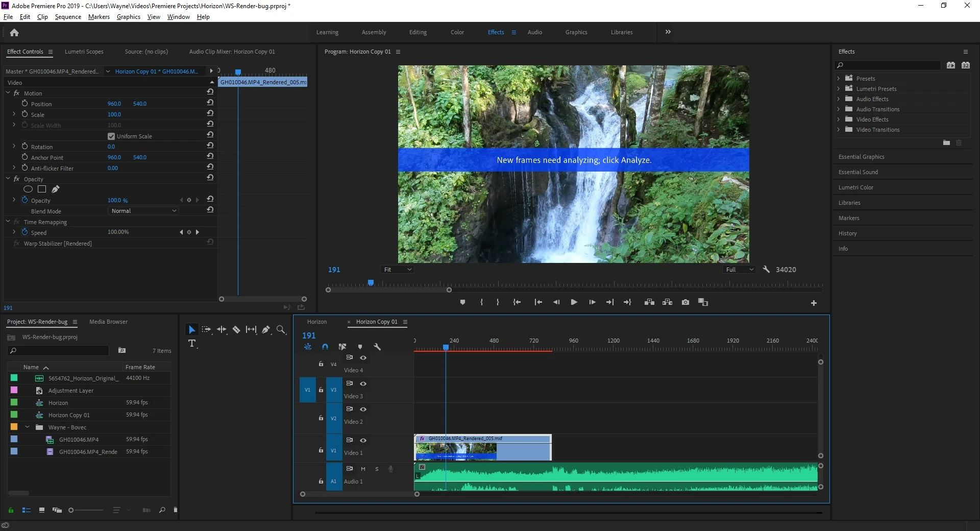Play the program monitor preview
The image size is (980, 531).
[x=574, y=302]
